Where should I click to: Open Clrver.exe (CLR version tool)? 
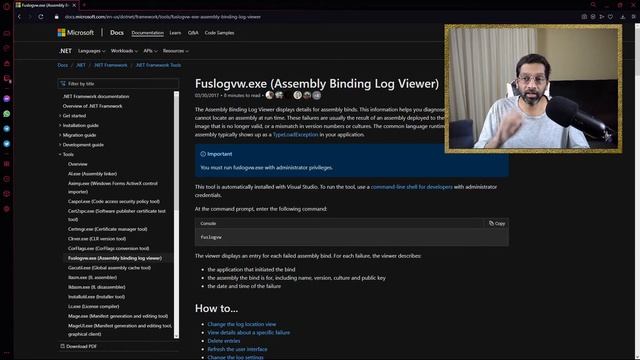[97, 239]
